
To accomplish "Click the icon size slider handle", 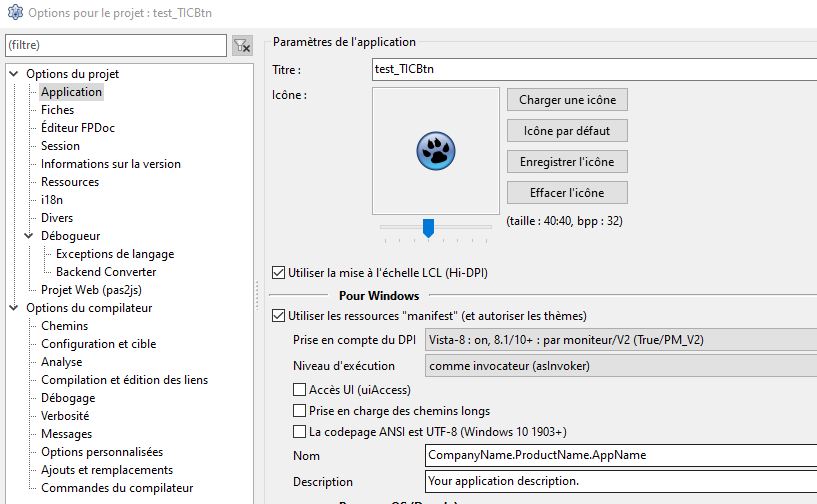I will click(428, 228).
